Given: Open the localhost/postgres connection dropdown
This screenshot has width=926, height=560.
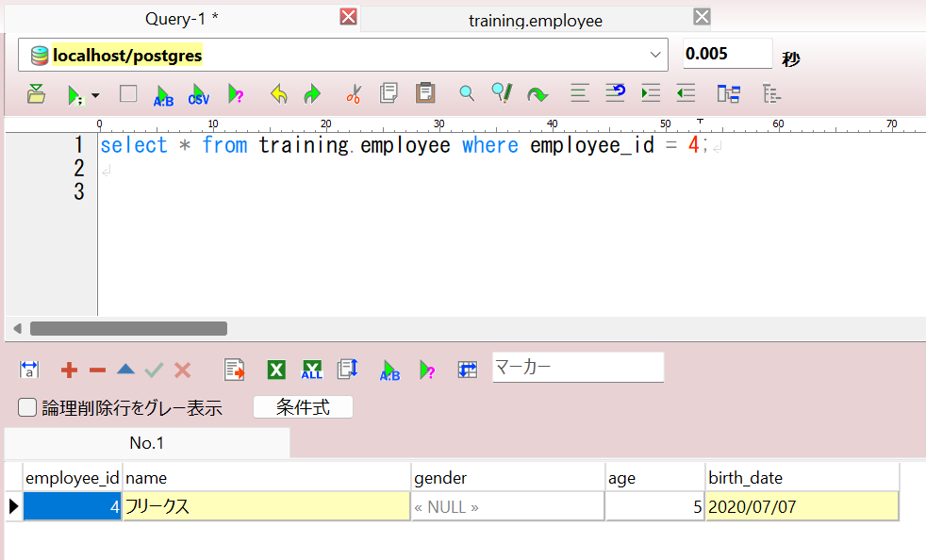Looking at the screenshot, I should 655,55.
